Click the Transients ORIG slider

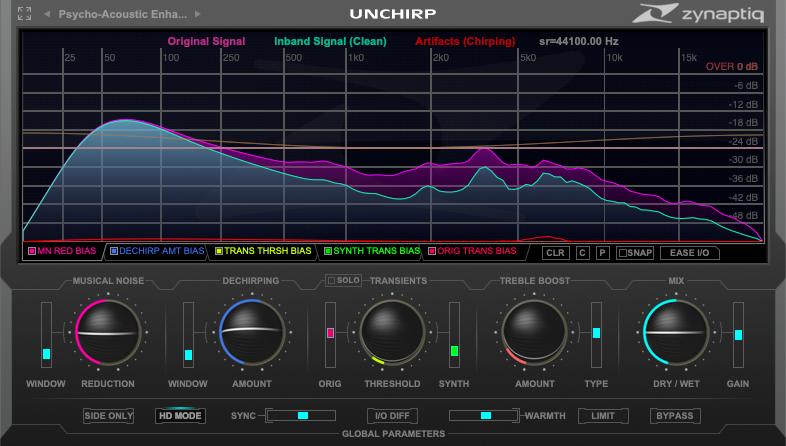pyautogui.click(x=330, y=335)
